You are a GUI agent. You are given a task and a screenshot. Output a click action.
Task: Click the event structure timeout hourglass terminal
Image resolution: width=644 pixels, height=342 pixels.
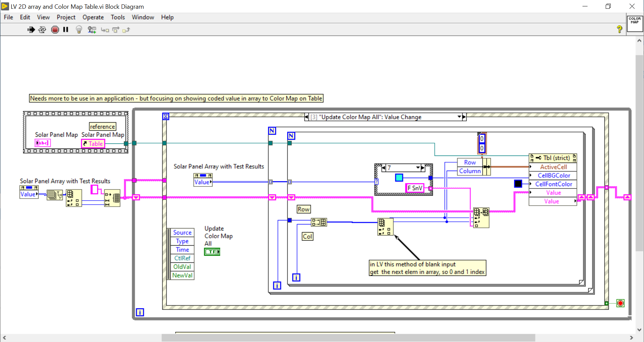tap(166, 117)
